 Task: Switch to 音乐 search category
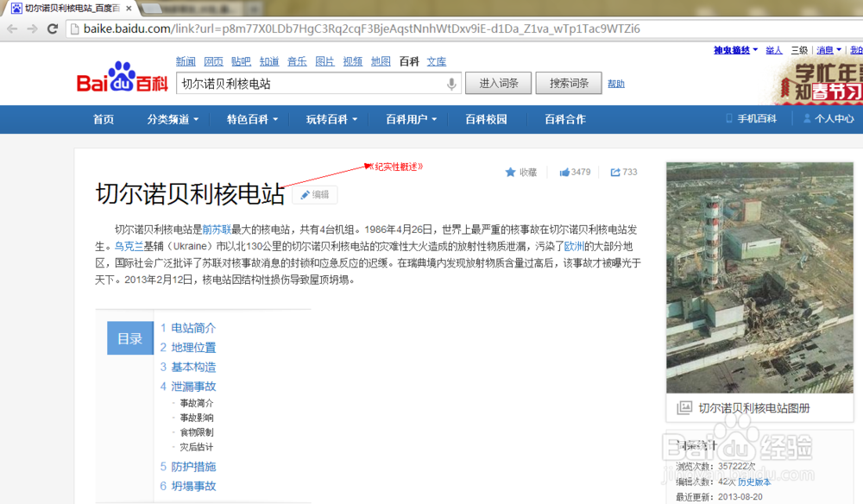297,61
